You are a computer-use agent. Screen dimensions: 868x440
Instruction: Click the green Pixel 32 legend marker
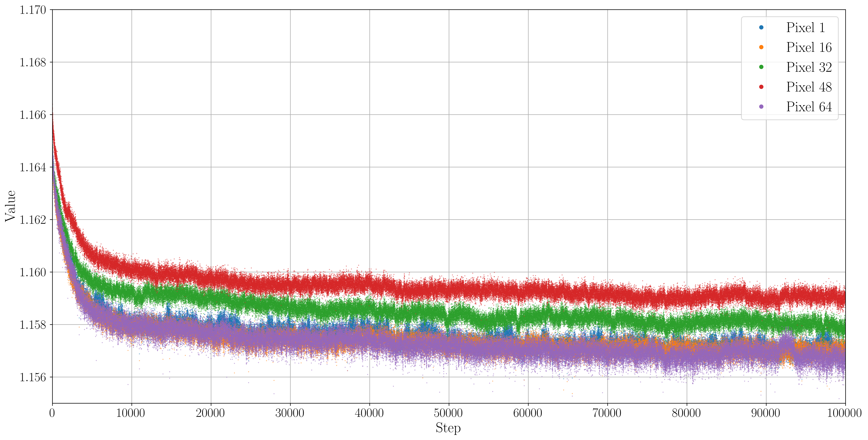tap(761, 67)
